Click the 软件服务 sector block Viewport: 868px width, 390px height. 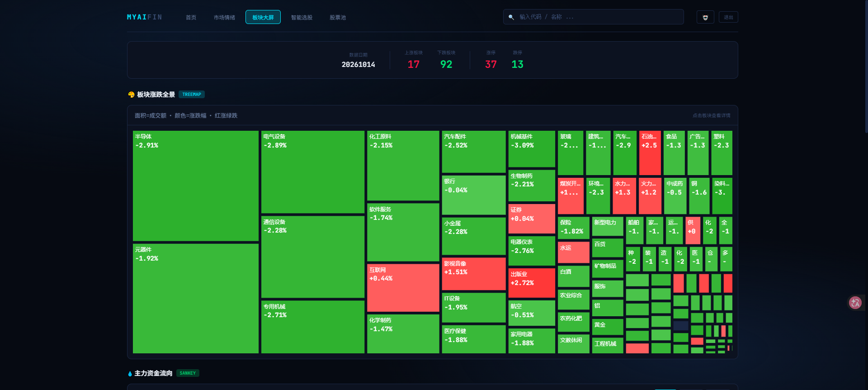pos(403,232)
